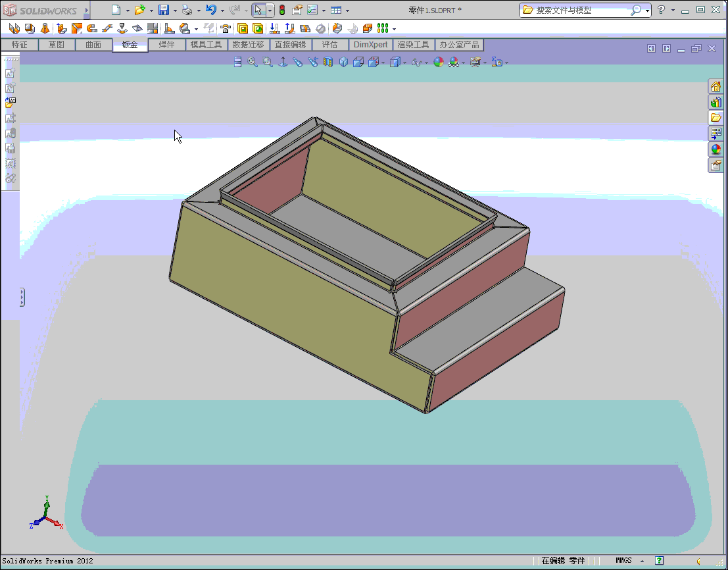Expand the Hide/Show Items glasses dropdown
The width and height of the screenshot is (728, 570).
(426, 63)
